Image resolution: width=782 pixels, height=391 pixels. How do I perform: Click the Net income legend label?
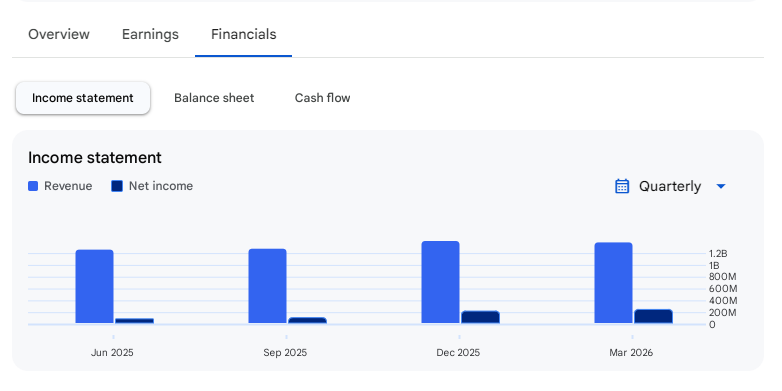coord(161,186)
